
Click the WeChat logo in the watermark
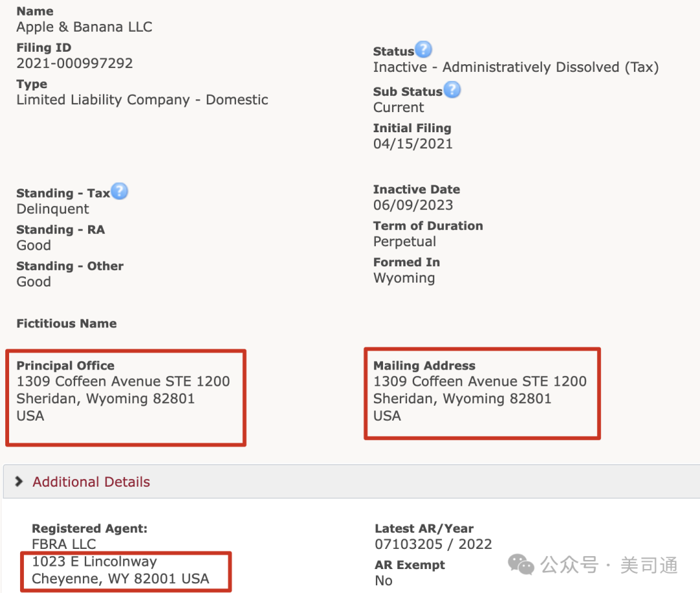pos(521,564)
